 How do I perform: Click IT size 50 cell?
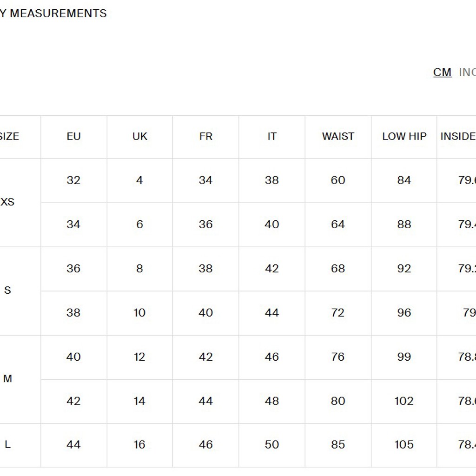click(271, 445)
